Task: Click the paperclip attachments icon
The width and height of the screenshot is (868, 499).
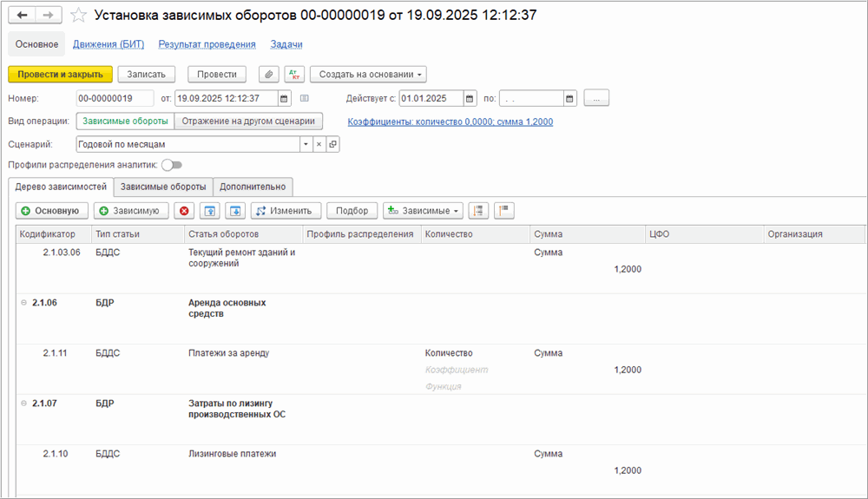Action: click(270, 75)
